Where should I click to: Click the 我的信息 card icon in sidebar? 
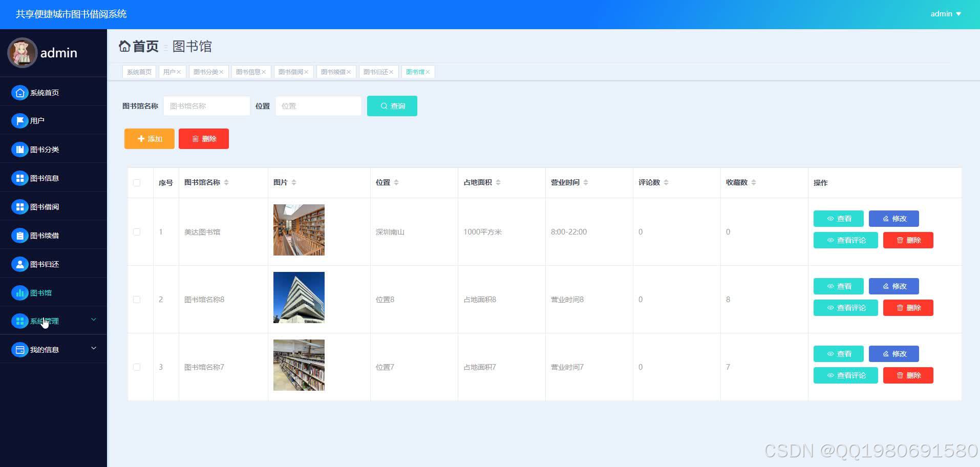click(19, 350)
